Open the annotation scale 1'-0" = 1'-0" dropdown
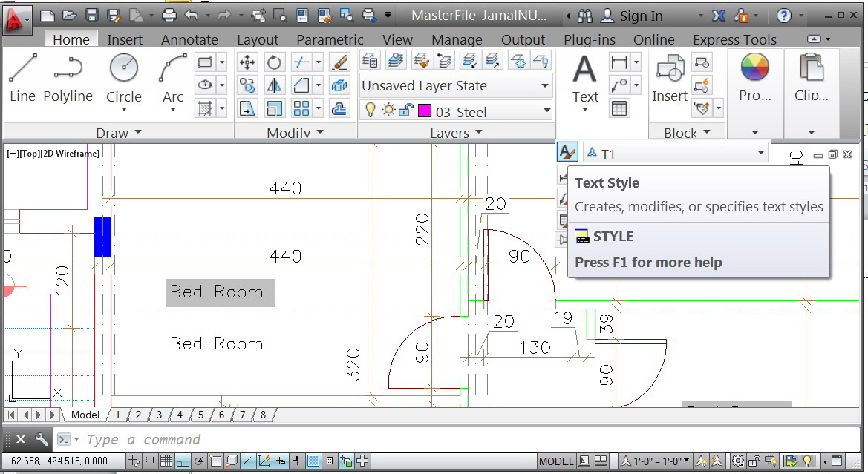The width and height of the screenshot is (868, 474). pyautogui.click(x=656, y=460)
